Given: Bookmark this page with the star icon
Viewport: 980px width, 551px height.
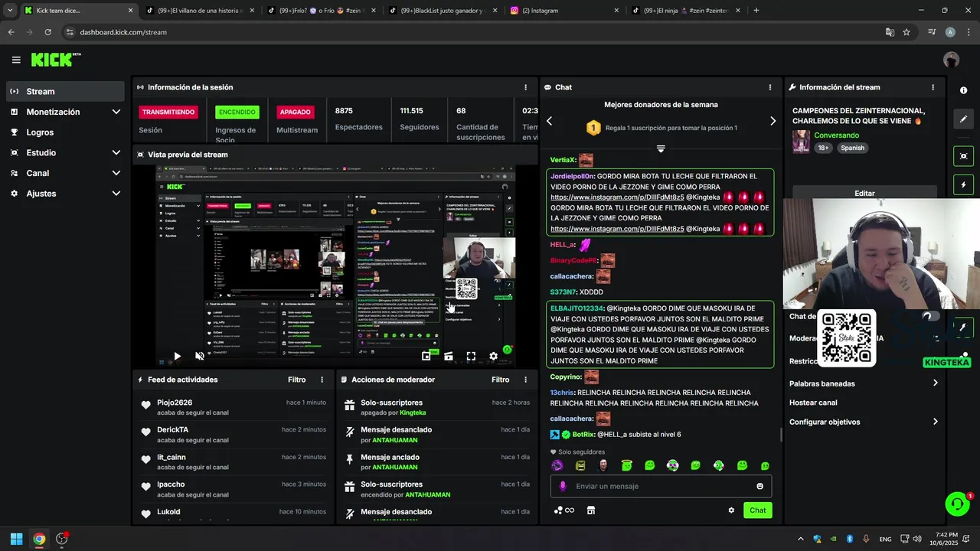Looking at the screenshot, I should click(906, 32).
